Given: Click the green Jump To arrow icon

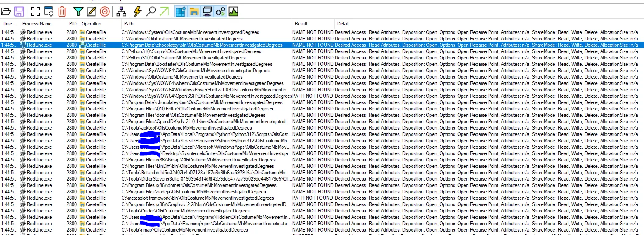Looking at the screenshot, I should point(164,11).
